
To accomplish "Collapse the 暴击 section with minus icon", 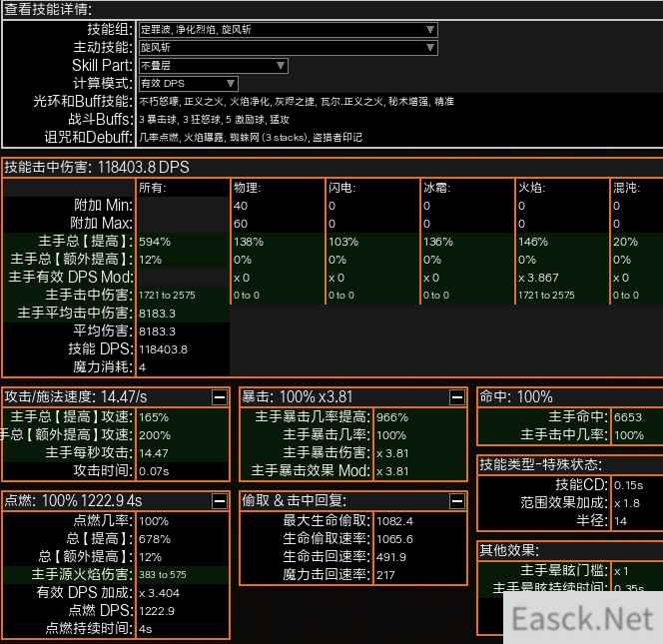I will pos(456,397).
